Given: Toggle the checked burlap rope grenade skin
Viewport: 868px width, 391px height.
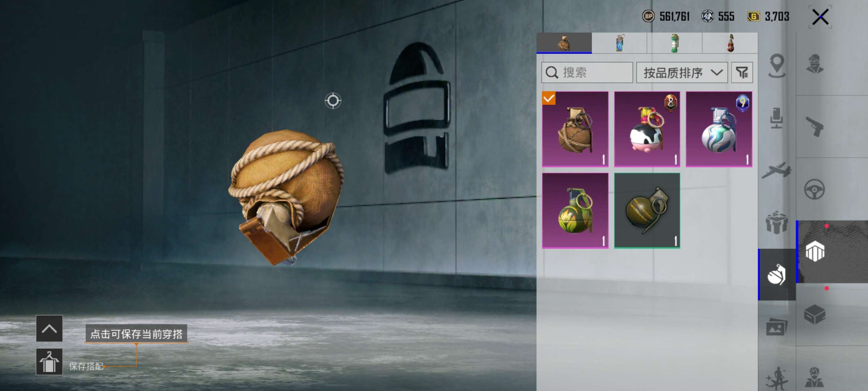Looking at the screenshot, I should (575, 129).
